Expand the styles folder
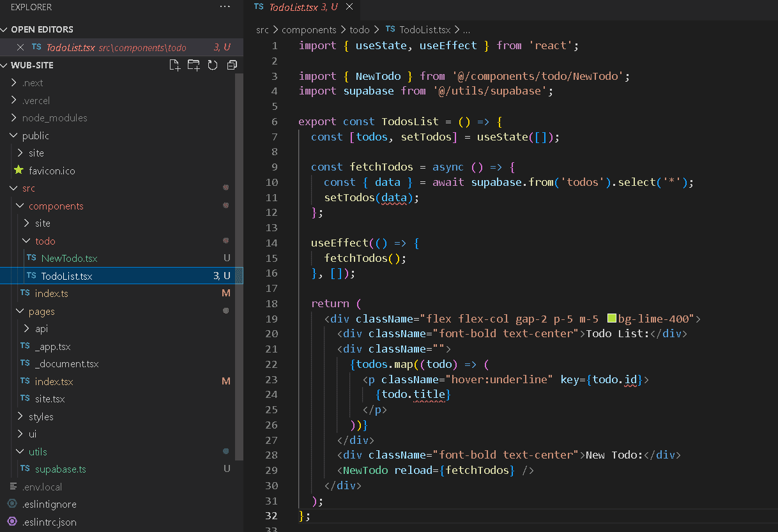The image size is (778, 532). 41,416
